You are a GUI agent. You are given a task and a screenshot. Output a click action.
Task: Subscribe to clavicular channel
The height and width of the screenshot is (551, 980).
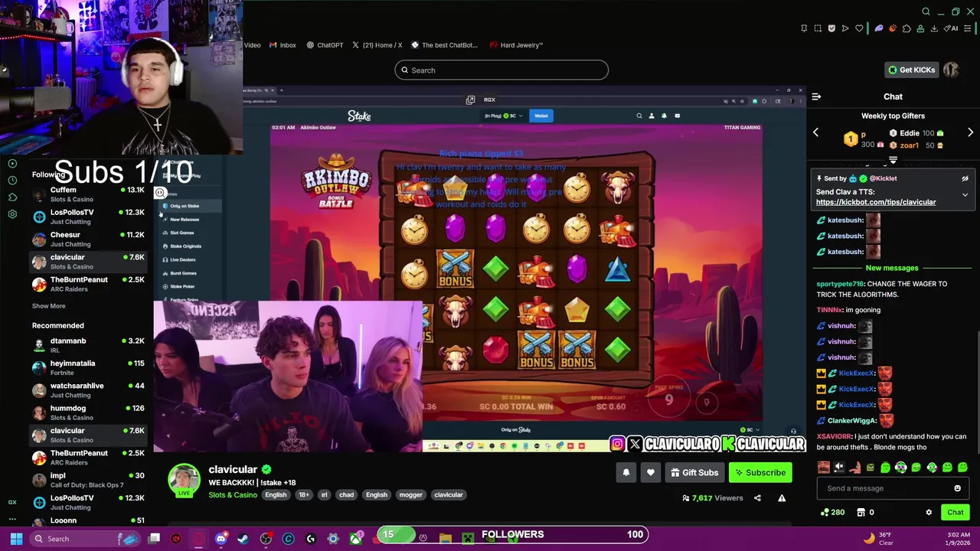[x=760, y=473]
